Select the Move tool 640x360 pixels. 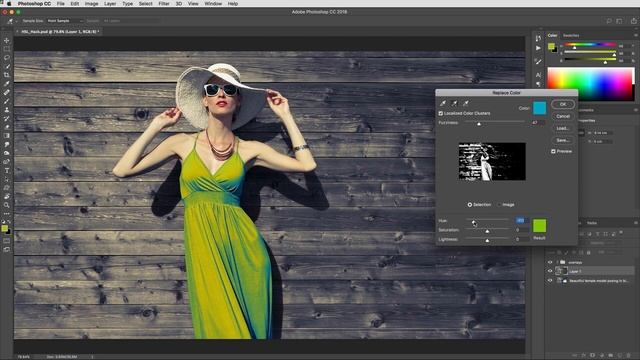[x=7, y=40]
